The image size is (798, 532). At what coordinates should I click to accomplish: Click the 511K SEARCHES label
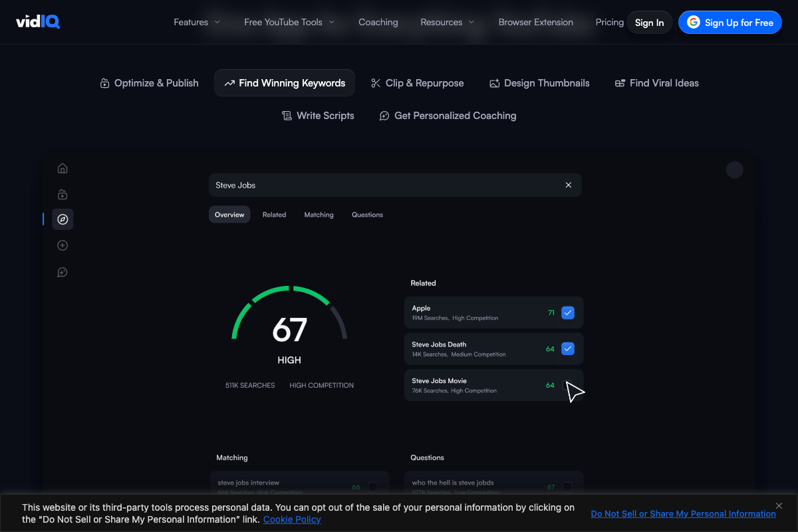point(250,385)
